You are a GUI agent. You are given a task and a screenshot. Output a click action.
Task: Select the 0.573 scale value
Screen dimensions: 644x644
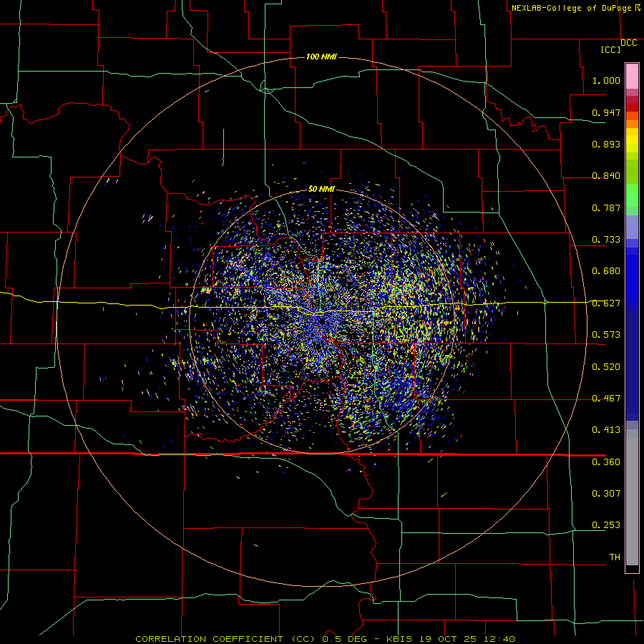pyautogui.click(x=606, y=335)
